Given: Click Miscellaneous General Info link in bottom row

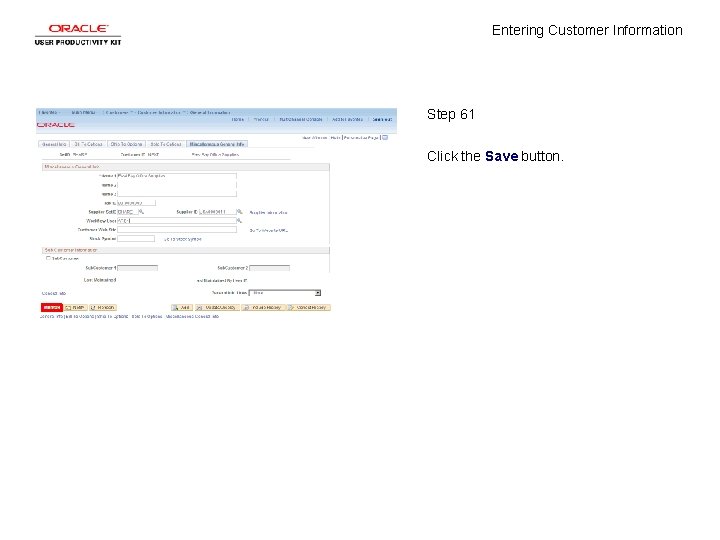Looking at the screenshot, I should tap(192, 316).
